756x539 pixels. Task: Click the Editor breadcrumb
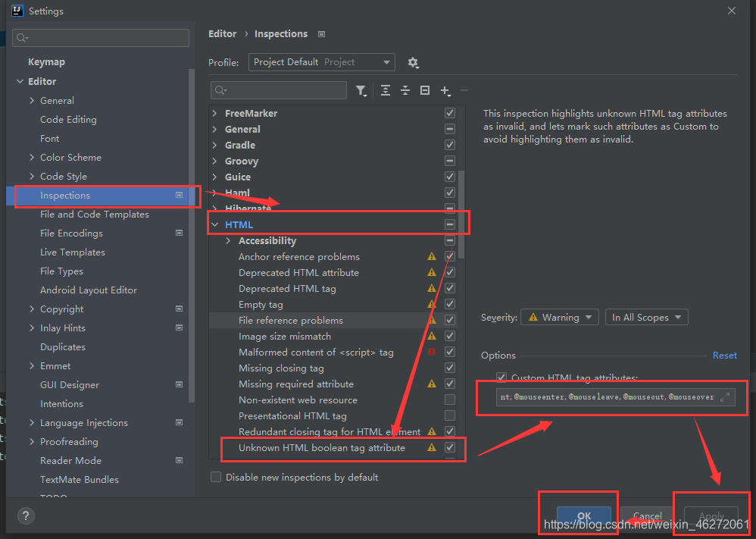[222, 34]
